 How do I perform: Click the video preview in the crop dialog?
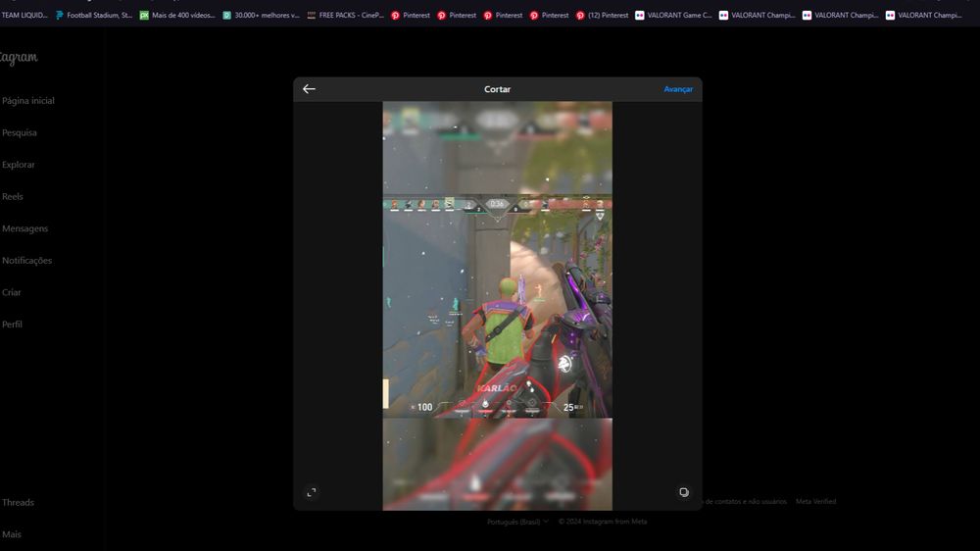[x=498, y=306]
